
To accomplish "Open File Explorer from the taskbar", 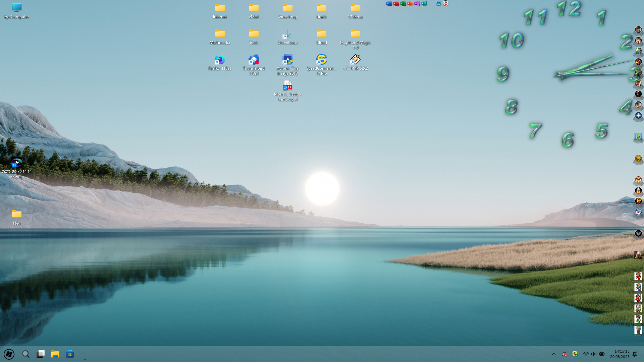I will [x=55, y=354].
